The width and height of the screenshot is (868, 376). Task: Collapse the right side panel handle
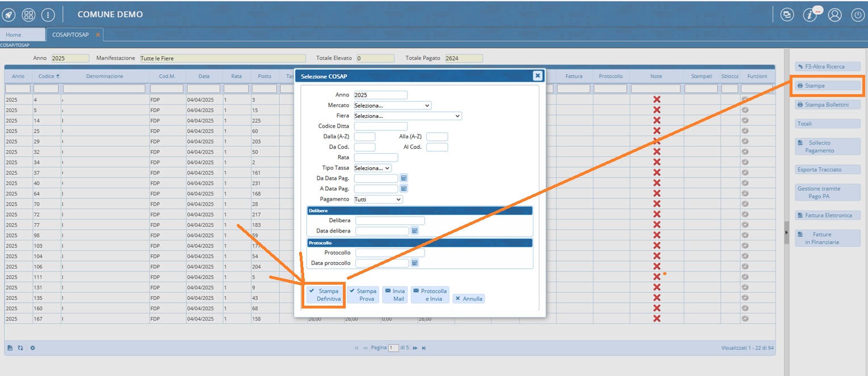click(x=786, y=232)
